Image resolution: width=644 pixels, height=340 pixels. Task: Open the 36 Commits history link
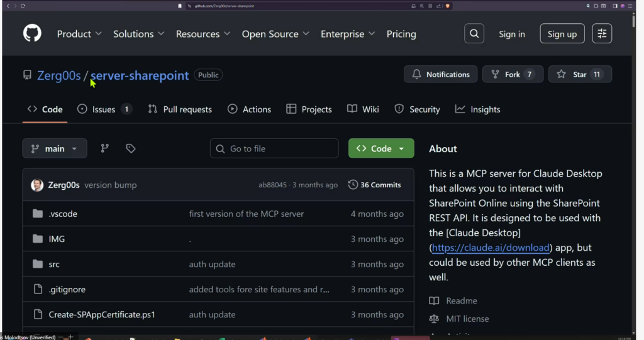(375, 185)
